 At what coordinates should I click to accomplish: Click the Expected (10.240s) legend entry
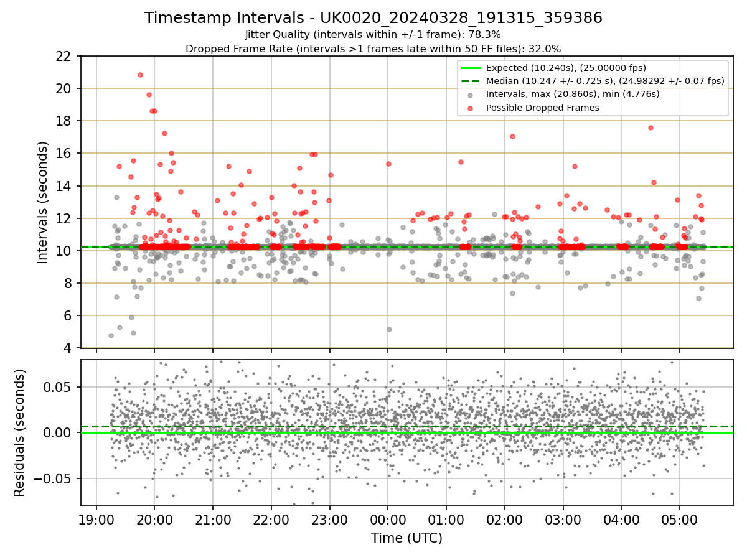point(566,68)
